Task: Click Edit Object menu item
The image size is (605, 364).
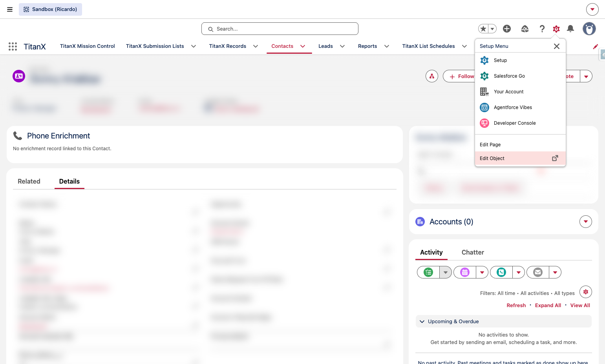Action: pyautogui.click(x=520, y=158)
